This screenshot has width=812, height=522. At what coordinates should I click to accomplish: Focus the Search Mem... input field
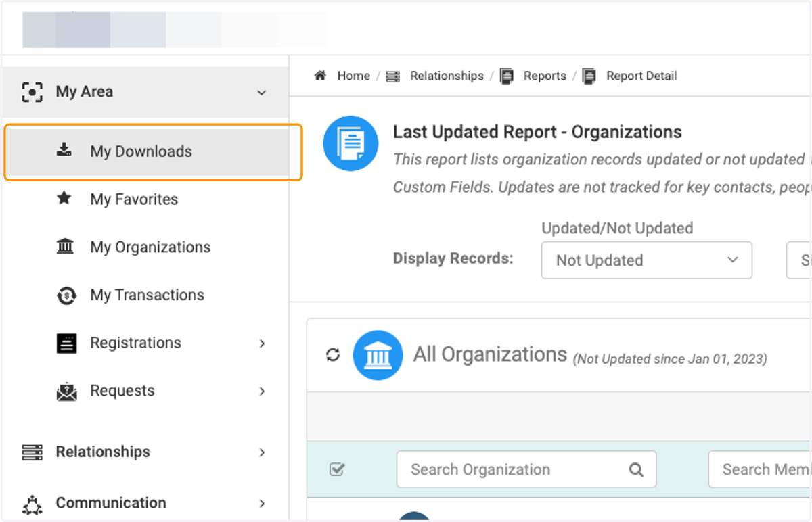tap(759, 469)
